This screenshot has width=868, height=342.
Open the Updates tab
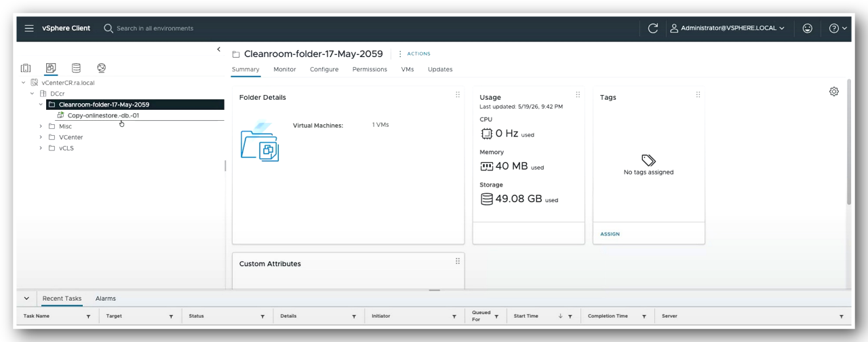pos(440,69)
